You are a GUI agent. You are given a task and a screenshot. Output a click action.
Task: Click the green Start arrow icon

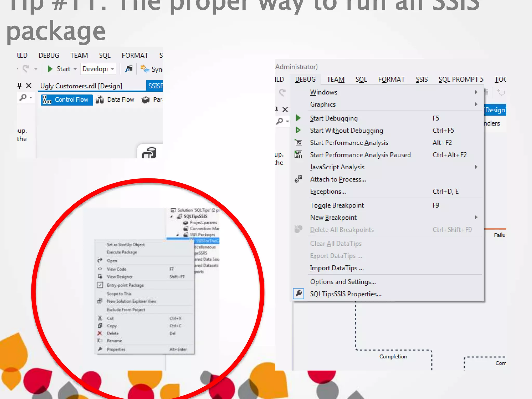pos(50,69)
